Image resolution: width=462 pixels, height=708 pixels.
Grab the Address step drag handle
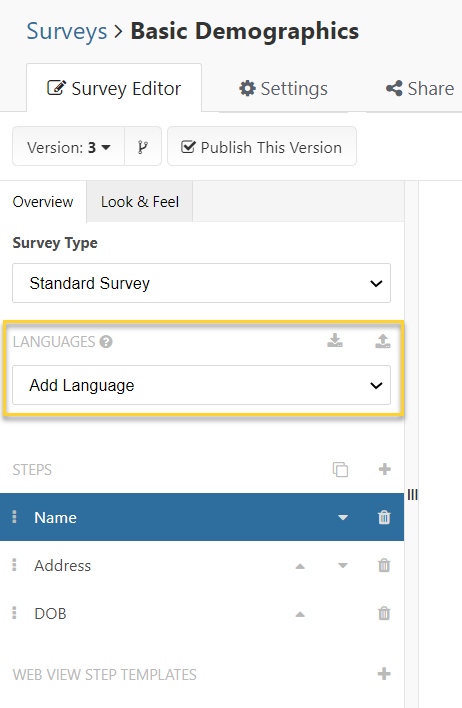(14, 565)
